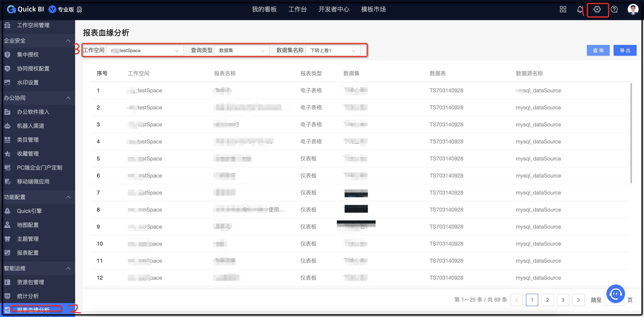Open the apps grid icon
This screenshot has height=317, width=644.
pyautogui.click(x=563, y=9)
